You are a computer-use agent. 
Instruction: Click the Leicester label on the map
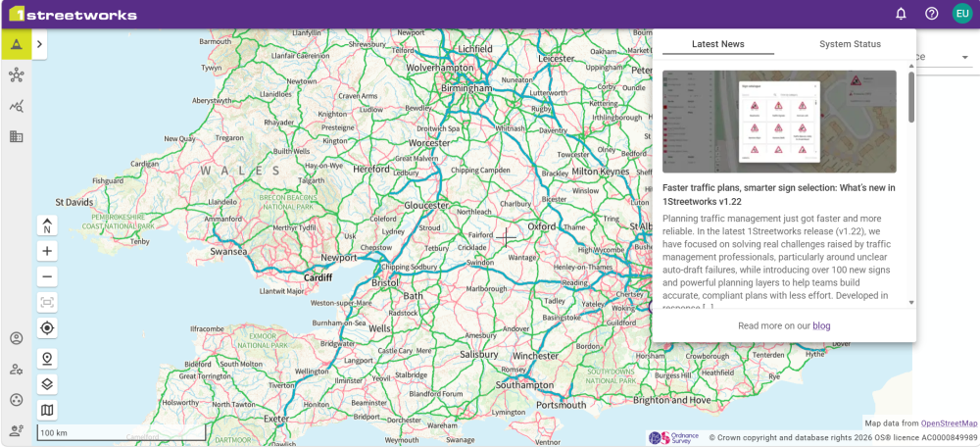pyautogui.click(x=556, y=58)
